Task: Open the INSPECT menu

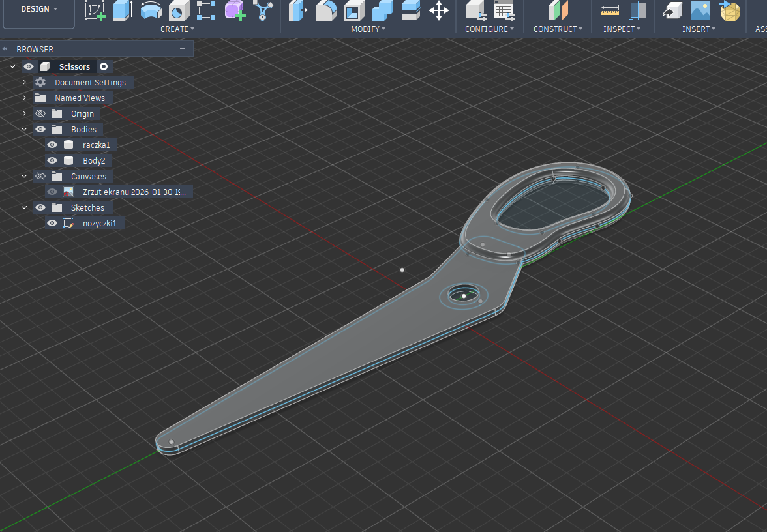Action: coord(621,29)
